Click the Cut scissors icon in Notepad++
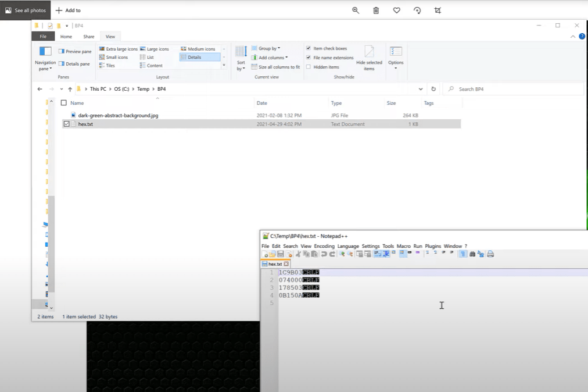 tap(298, 254)
